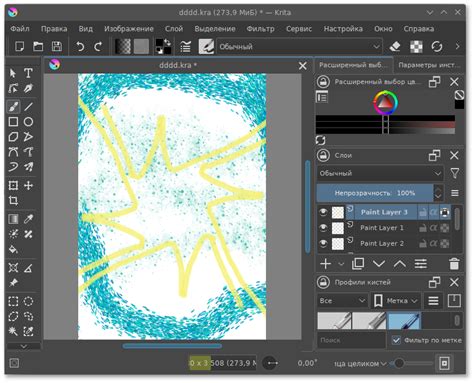Delete layer with trash icon
Screen dimensions: 474x383
point(454,264)
